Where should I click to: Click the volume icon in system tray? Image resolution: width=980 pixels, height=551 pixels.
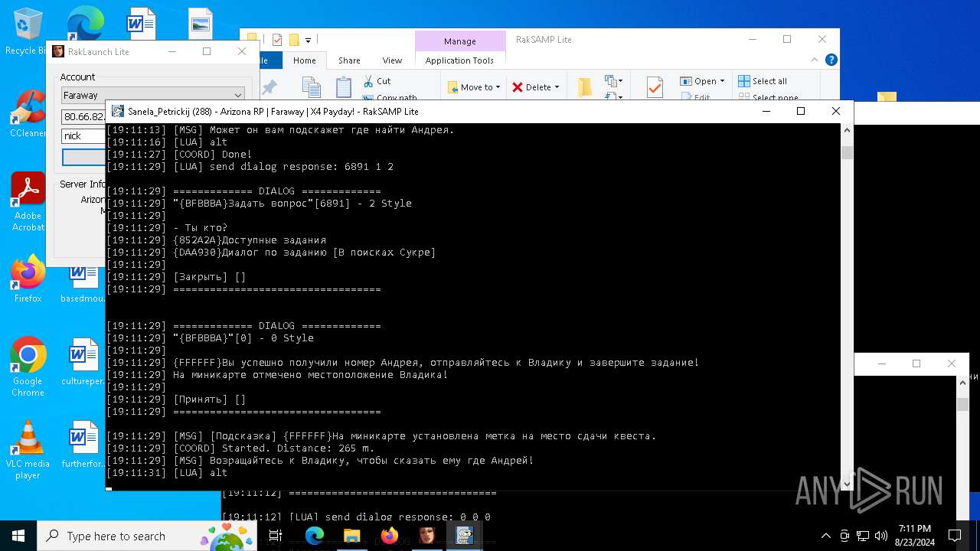click(x=881, y=536)
